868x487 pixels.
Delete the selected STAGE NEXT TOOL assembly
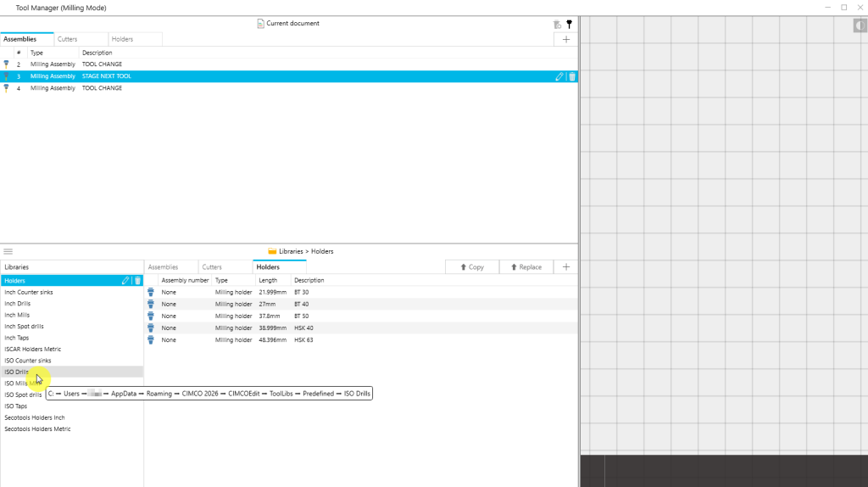tap(572, 76)
